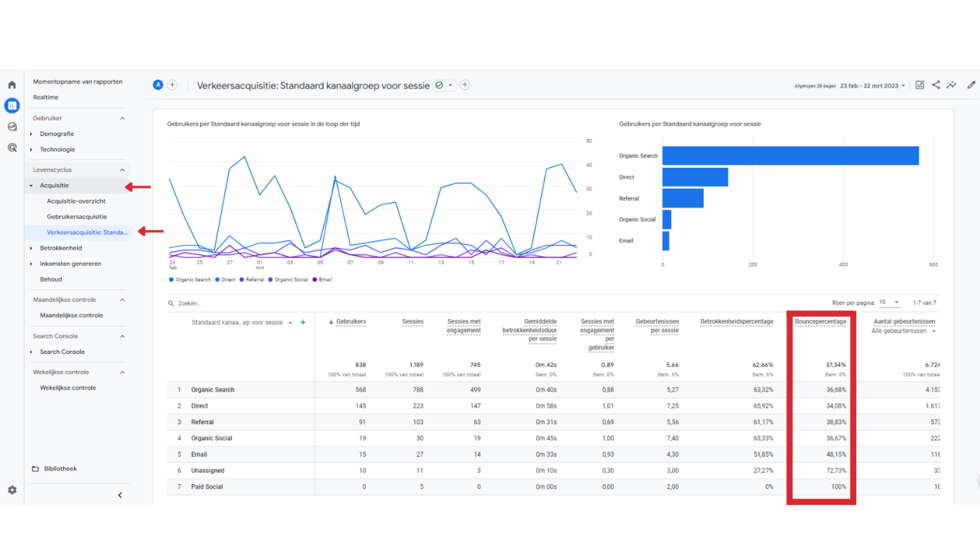The image size is (980, 551).
Task: Click the Zoeken search field
Action: pyautogui.click(x=189, y=304)
